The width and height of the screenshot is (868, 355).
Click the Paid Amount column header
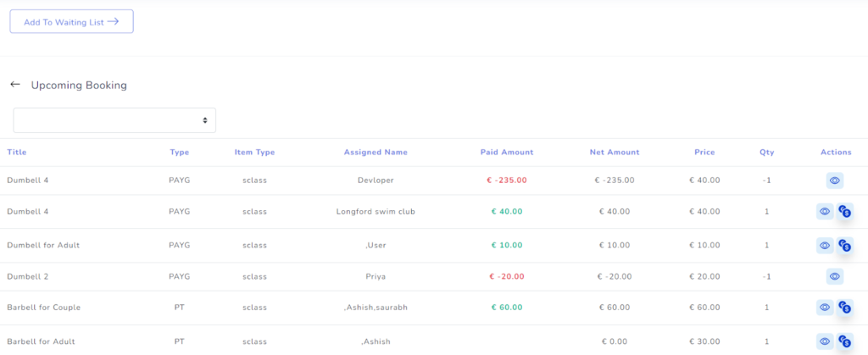tap(506, 153)
